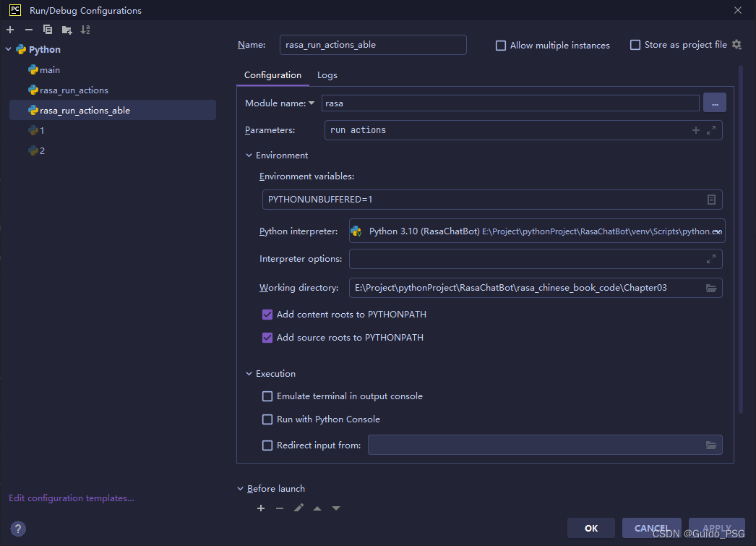Click the Name input field
The height and width of the screenshot is (546, 756).
click(373, 45)
